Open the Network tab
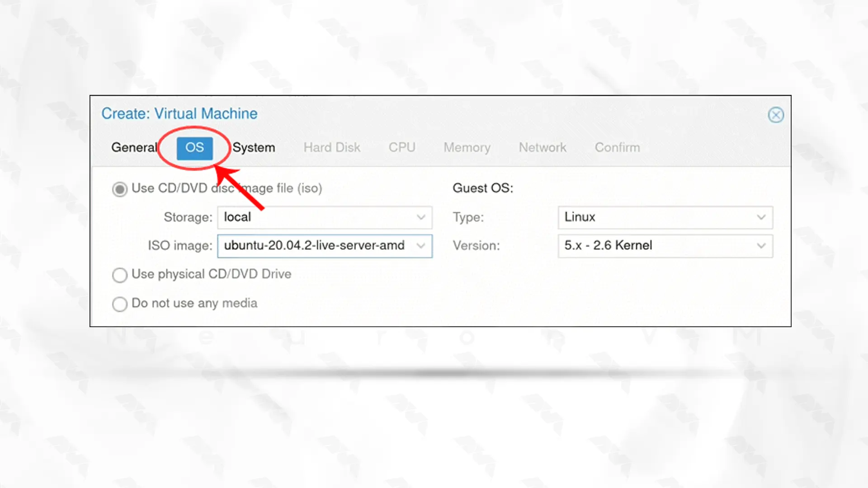The width and height of the screenshot is (868, 488). [542, 148]
